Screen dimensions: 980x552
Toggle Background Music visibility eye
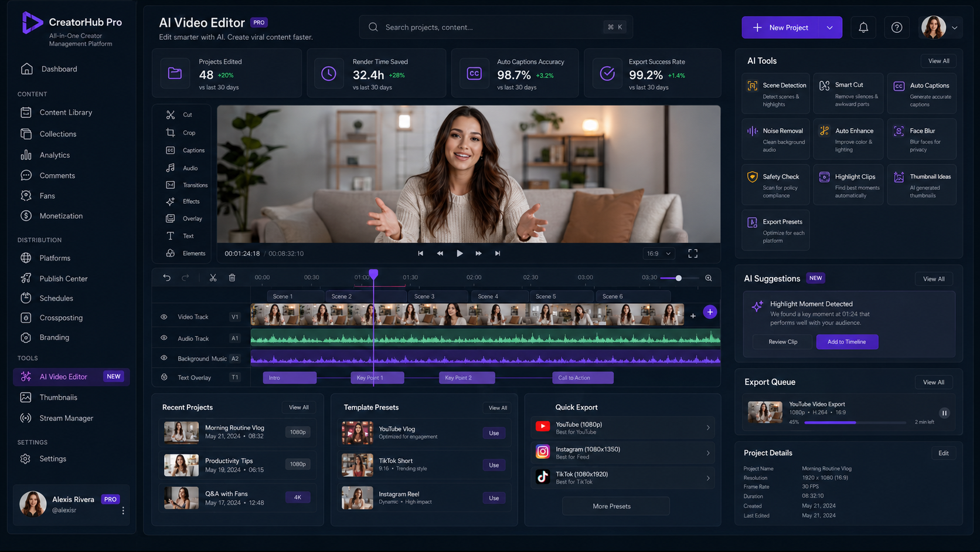(164, 358)
